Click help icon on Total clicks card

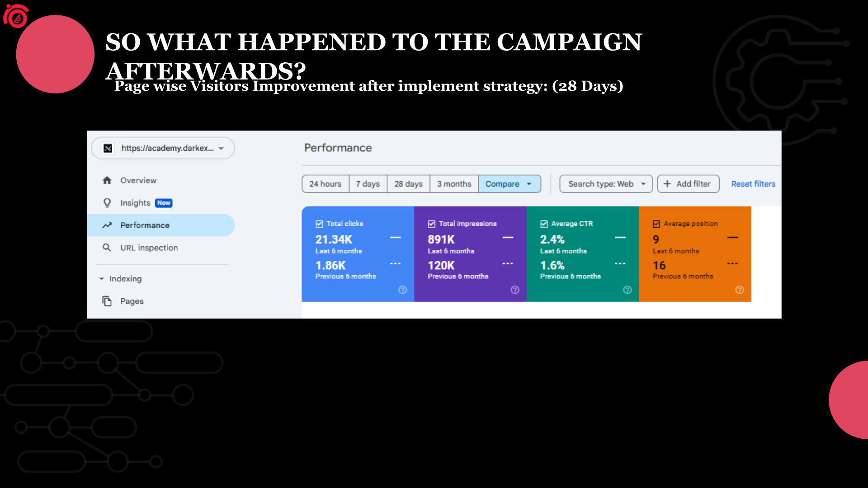402,290
